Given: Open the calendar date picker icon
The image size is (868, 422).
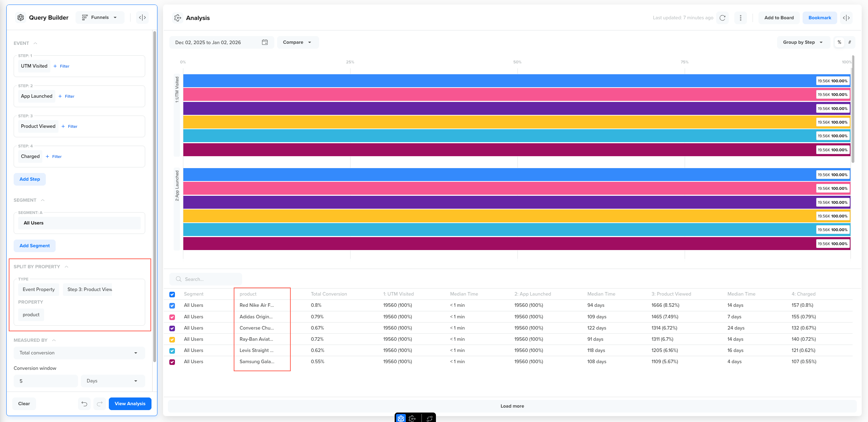Looking at the screenshot, I should [265, 42].
